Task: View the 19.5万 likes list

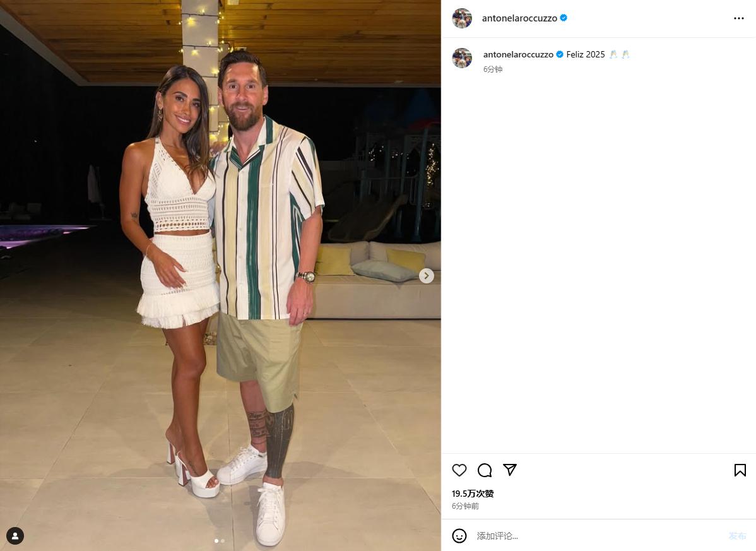Action: point(473,493)
